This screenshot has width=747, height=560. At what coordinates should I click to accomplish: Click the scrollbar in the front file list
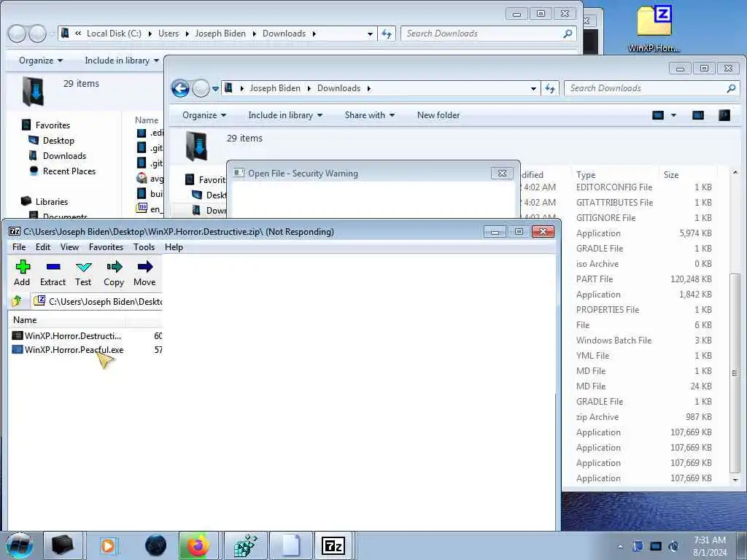click(x=735, y=373)
